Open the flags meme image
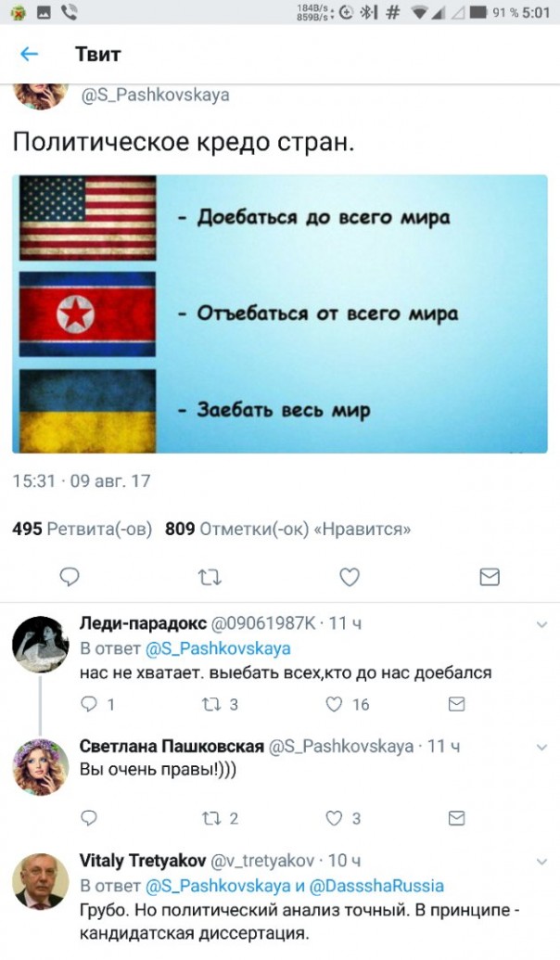The width and height of the screenshot is (560, 960). tap(280, 314)
